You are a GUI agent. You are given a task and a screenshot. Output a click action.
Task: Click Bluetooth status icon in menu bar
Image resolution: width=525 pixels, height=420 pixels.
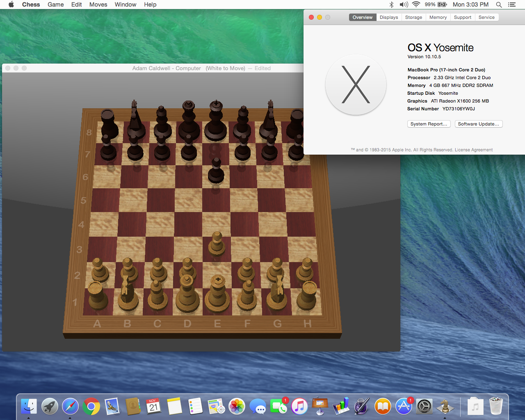[x=391, y=5]
